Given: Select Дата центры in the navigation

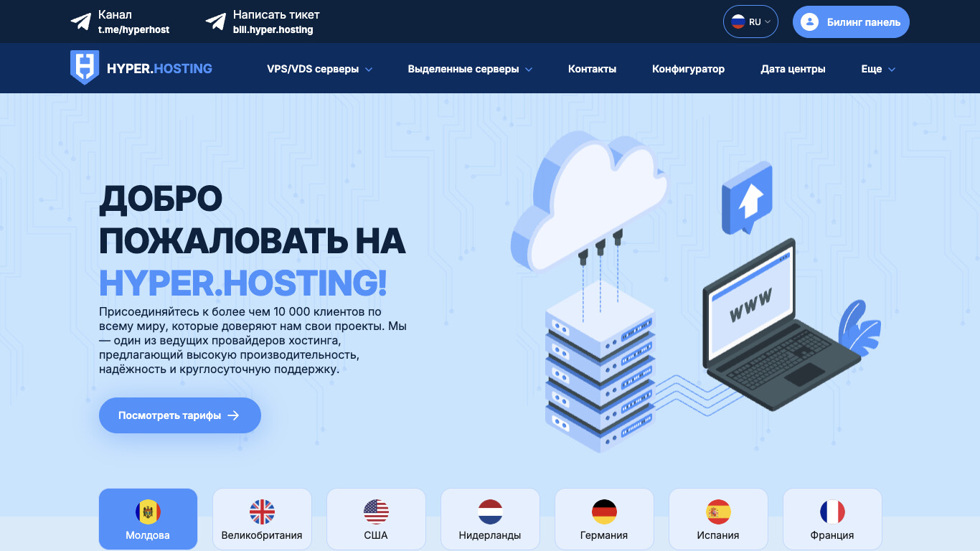Looking at the screenshot, I should coord(793,69).
